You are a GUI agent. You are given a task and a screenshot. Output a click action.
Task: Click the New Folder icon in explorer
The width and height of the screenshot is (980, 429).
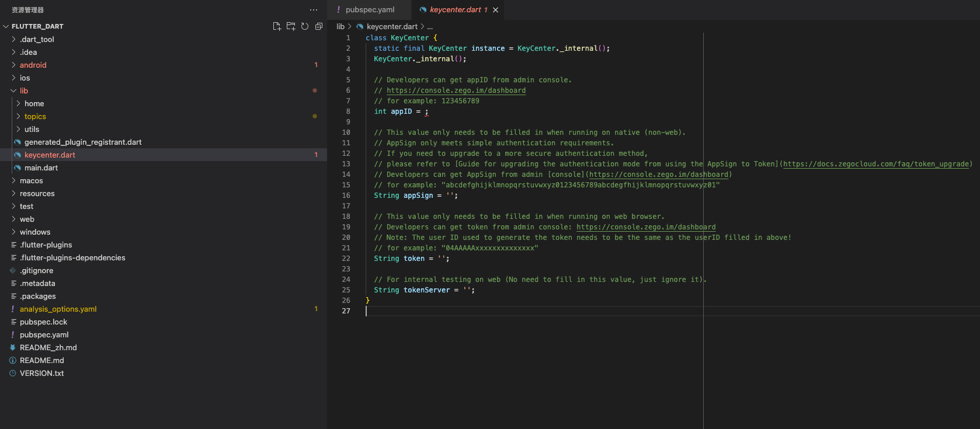click(x=291, y=26)
